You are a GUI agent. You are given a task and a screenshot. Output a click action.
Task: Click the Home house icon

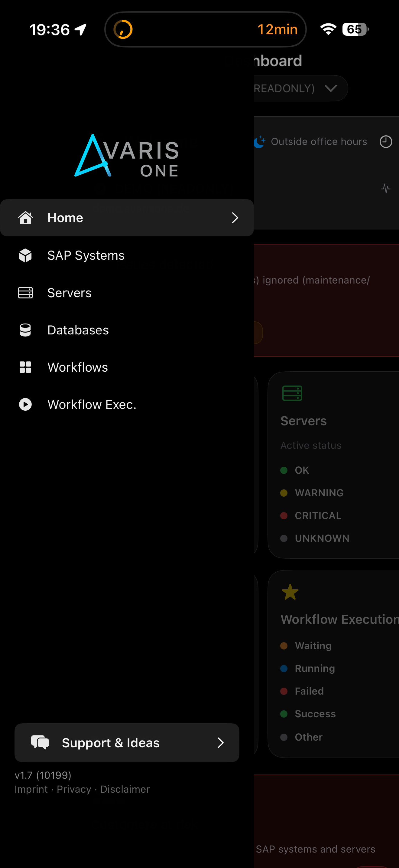pos(25,218)
